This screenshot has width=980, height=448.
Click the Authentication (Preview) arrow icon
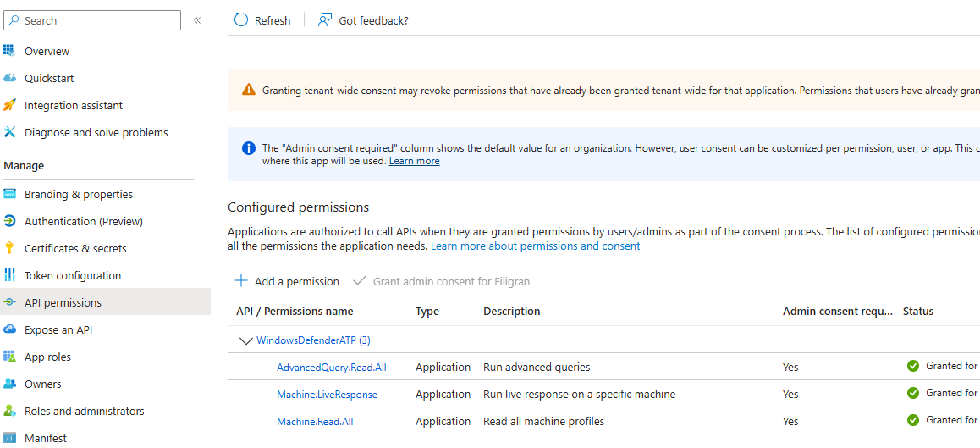pos(9,221)
